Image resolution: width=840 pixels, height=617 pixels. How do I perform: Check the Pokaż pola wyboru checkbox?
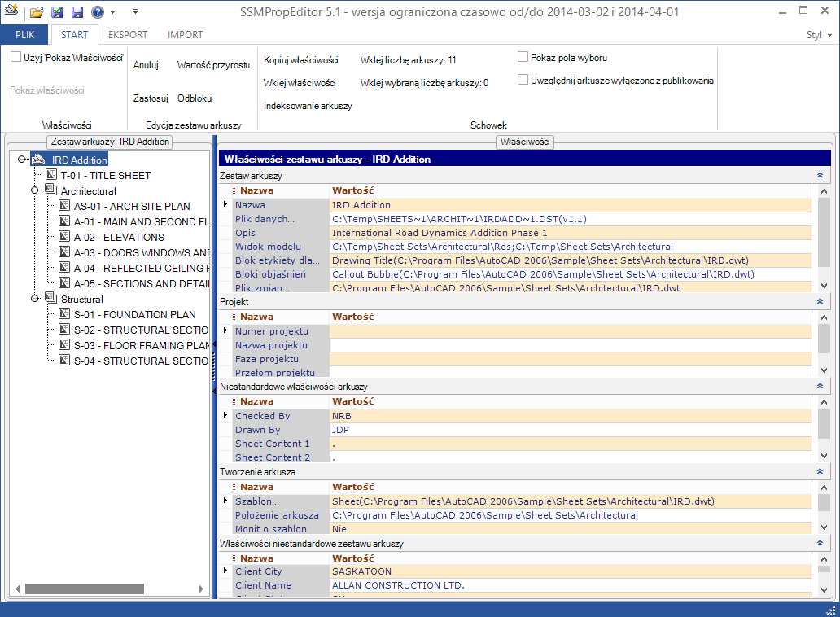click(523, 57)
